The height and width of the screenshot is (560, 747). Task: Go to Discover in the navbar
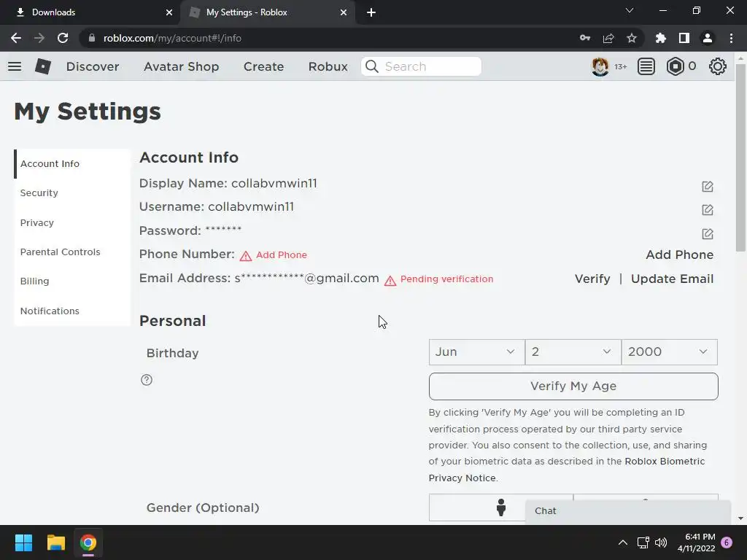click(93, 66)
